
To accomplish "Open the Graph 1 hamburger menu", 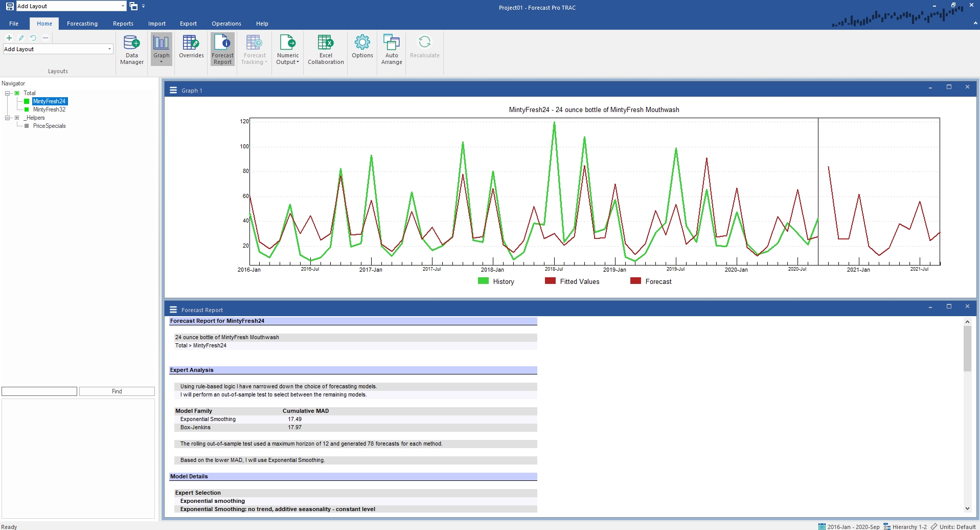I will pos(173,90).
